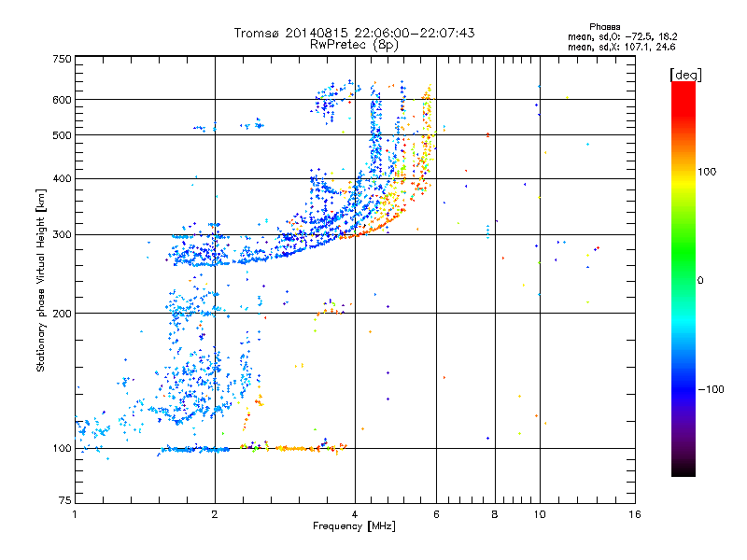This screenshot has width=747, height=560.
Task: Click the y-axis '300' tick label
Action: [x=63, y=234]
